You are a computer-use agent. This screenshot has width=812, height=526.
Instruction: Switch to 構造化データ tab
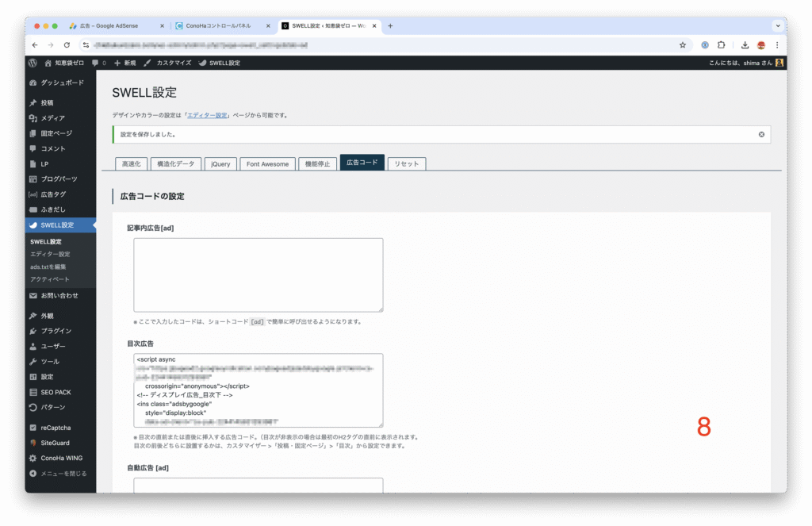tap(175, 163)
